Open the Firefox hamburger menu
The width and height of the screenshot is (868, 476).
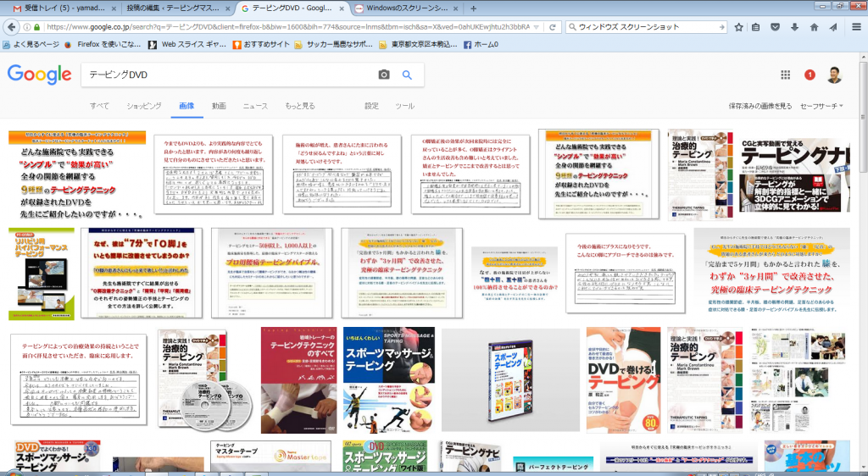(x=854, y=27)
